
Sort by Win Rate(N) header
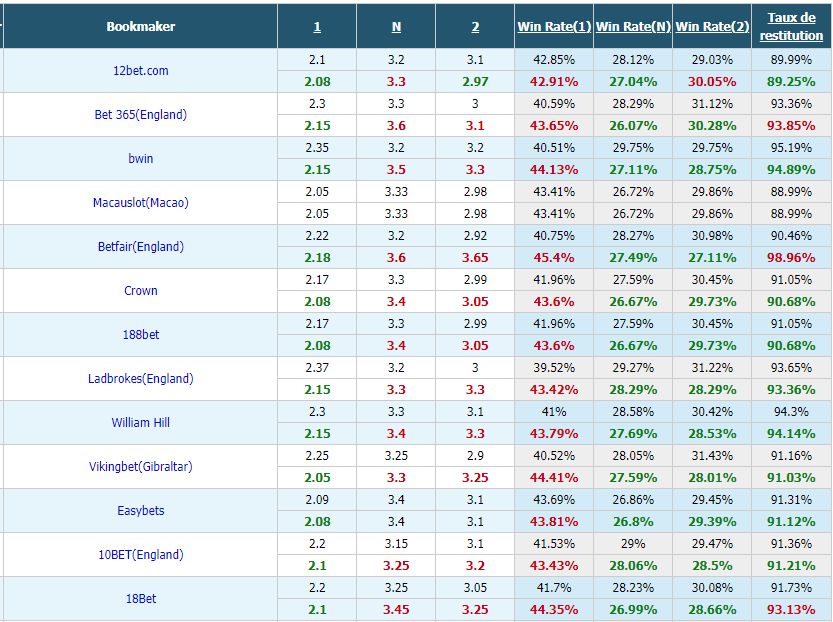[633, 27]
